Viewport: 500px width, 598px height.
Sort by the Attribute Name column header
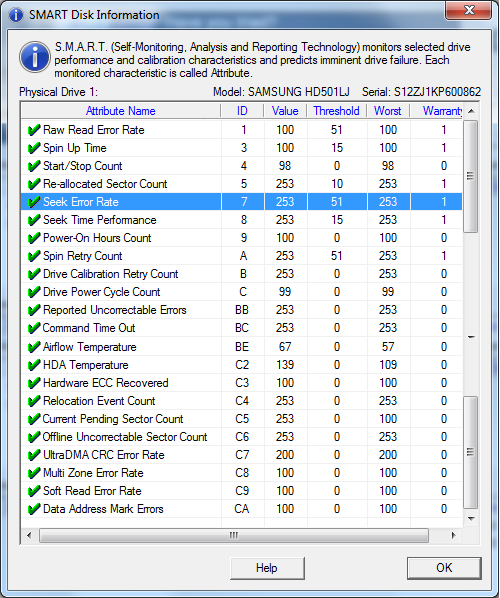point(121,111)
